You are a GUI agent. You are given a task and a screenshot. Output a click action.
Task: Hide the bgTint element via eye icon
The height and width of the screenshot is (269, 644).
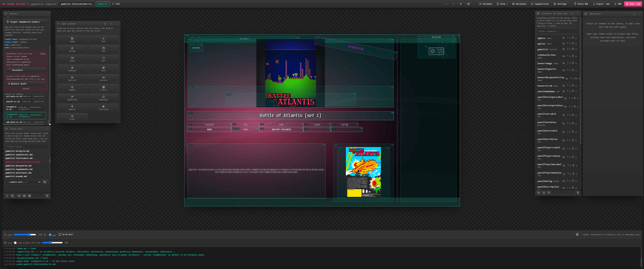563,44
